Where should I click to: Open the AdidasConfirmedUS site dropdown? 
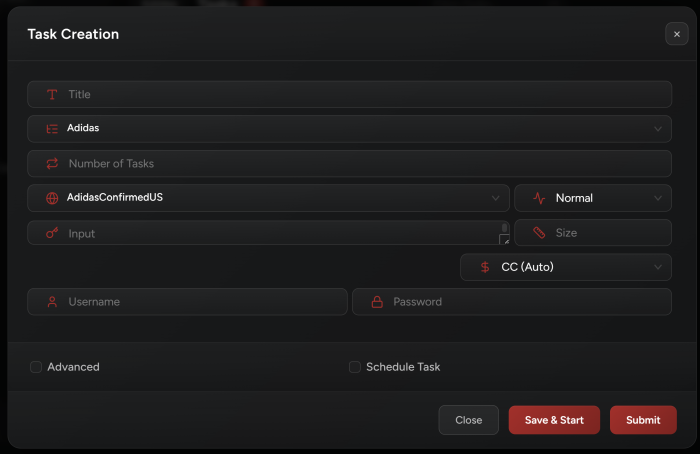pyautogui.click(x=268, y=198)
